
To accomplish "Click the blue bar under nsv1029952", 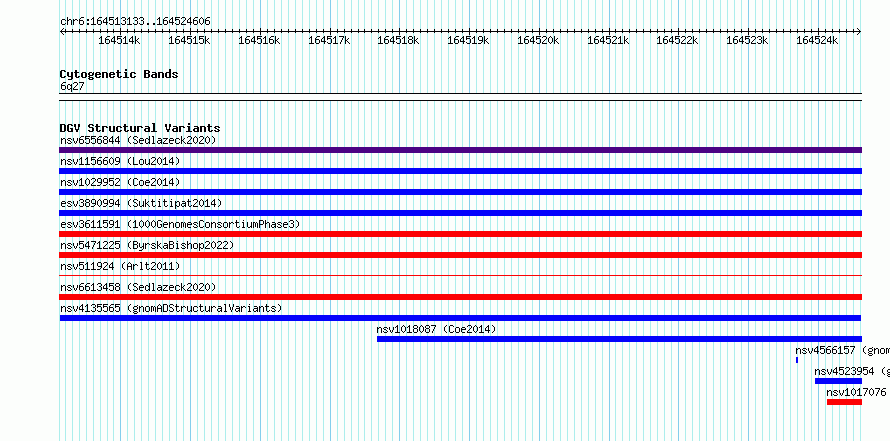I will pos(460,192).
